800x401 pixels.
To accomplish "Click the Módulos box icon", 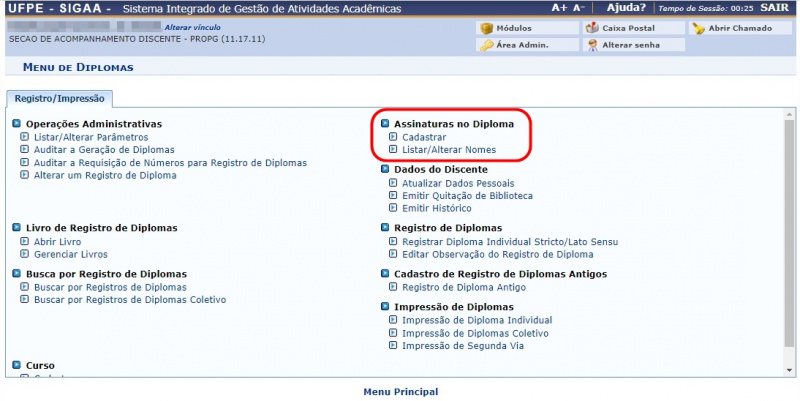I will tap(487, 28).
